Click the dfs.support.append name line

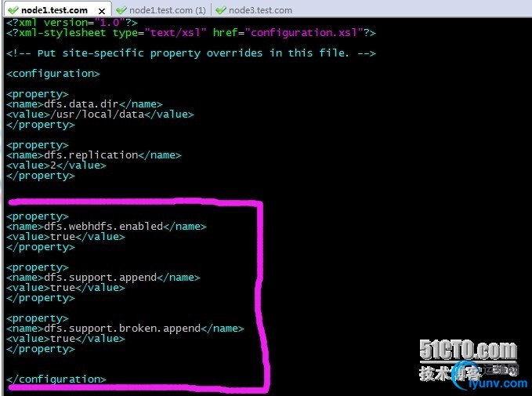103,278
